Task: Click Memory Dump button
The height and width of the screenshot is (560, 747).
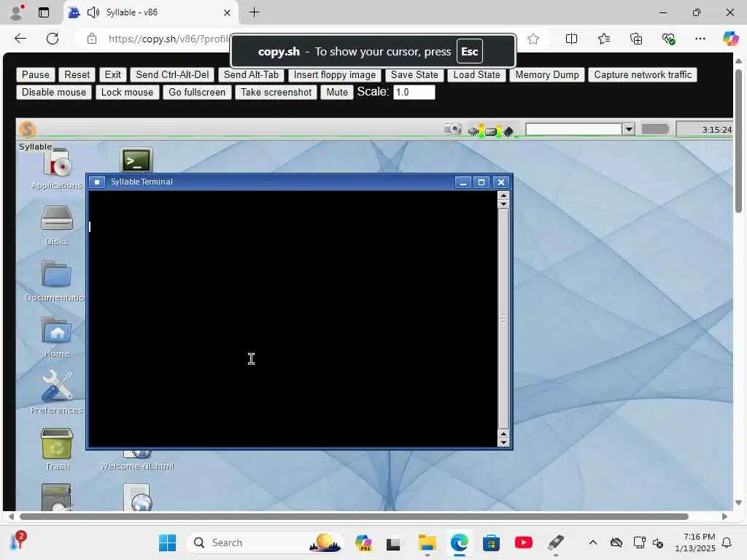Action: tap(547, 75)
